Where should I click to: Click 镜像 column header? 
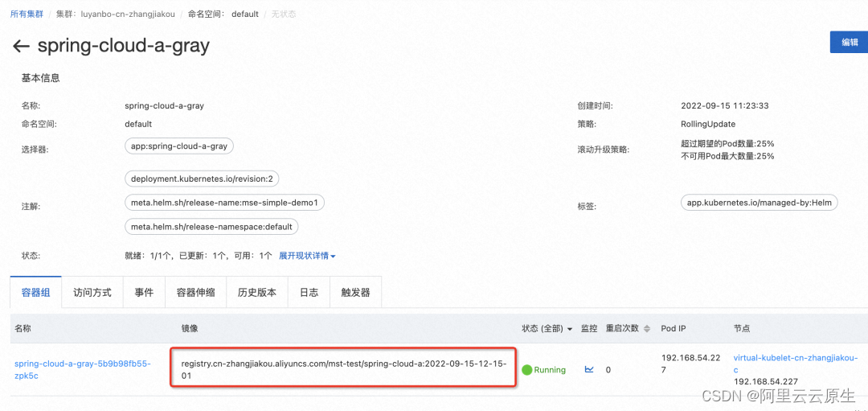tap(190, 328)
